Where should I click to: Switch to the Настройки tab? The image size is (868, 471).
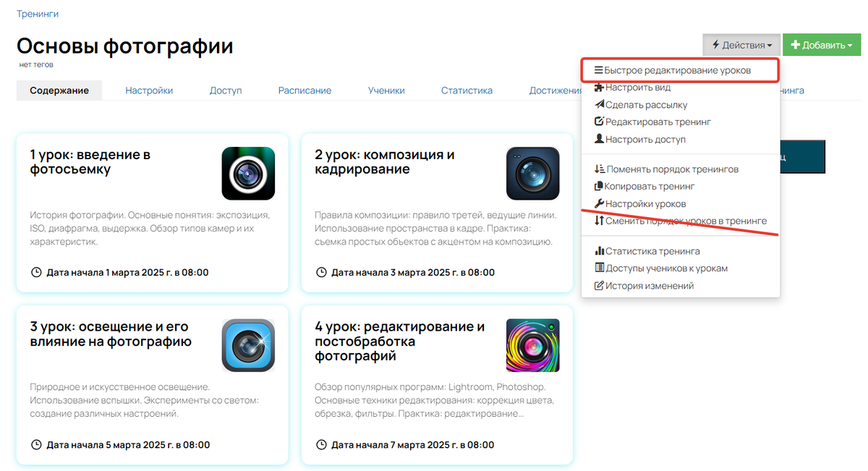pyautogui.click(x=149, y=90)
